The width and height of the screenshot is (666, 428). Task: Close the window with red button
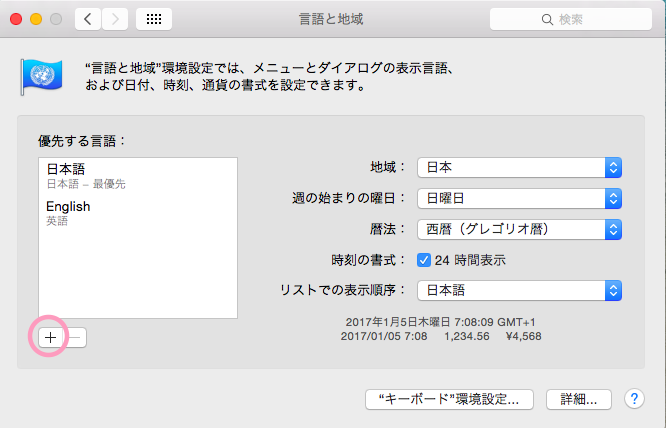[x=16, y=19]
